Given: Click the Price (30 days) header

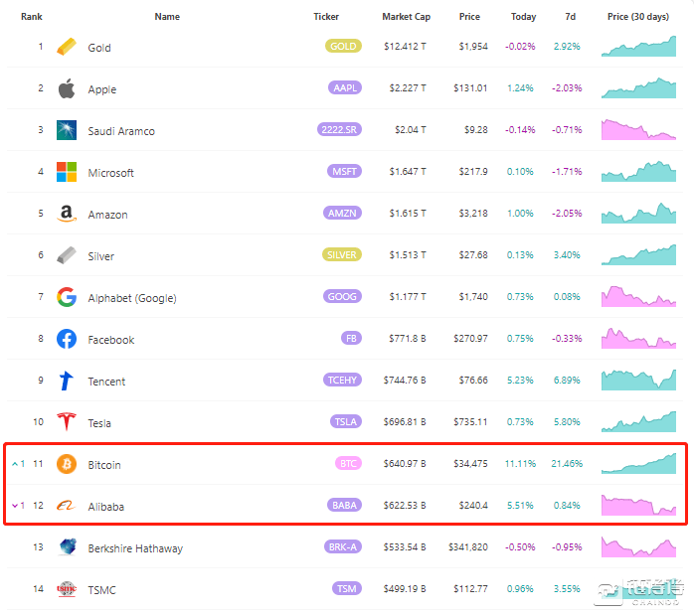Looking at the screenshot, I should (x=638, y=17).
